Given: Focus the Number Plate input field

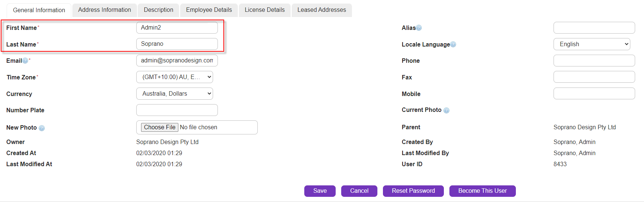Looking at the screenshot, I should click(x=177, y=110).
